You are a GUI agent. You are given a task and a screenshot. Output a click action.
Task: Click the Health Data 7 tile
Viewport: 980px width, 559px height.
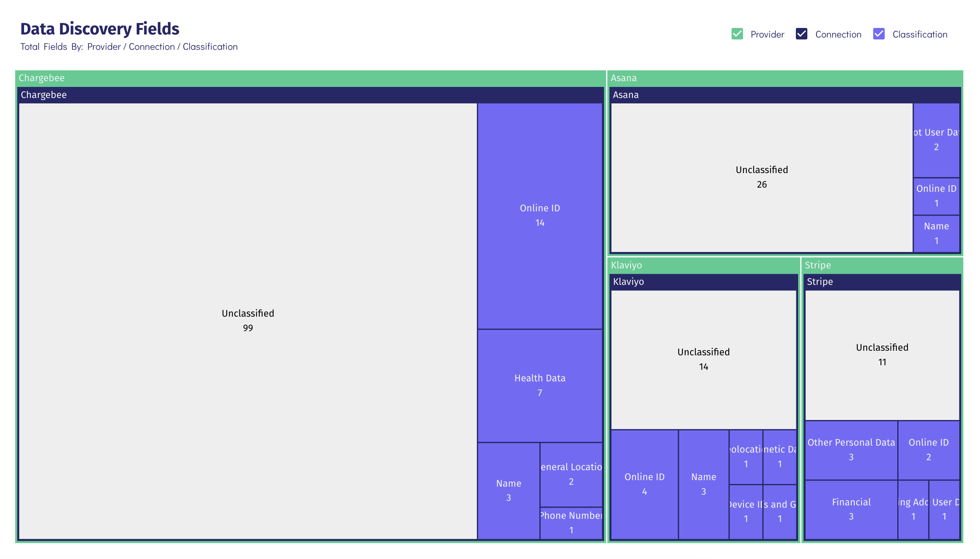pos(539,385)
